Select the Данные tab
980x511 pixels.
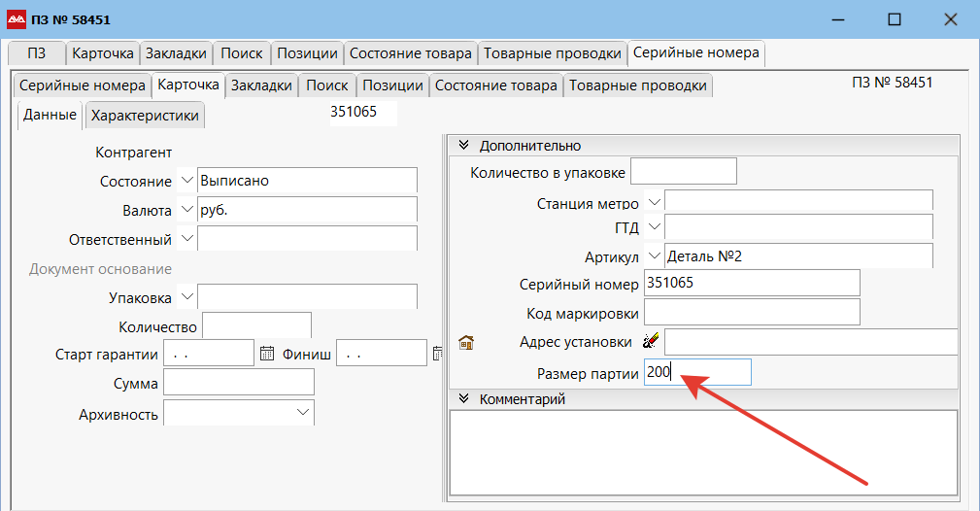click(x=50, y=115)
